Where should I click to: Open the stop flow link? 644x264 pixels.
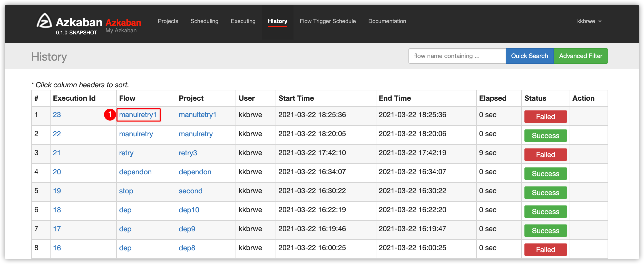[x=126, y=191]
